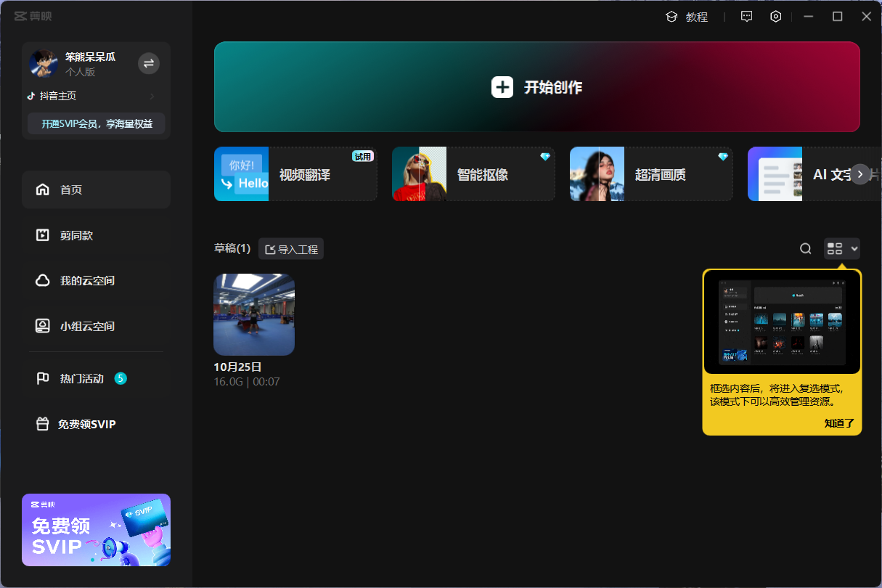This screenshot has height=588, width=882.
Task: Open the settings hexagon icon
Action: [x=775, y=17]
